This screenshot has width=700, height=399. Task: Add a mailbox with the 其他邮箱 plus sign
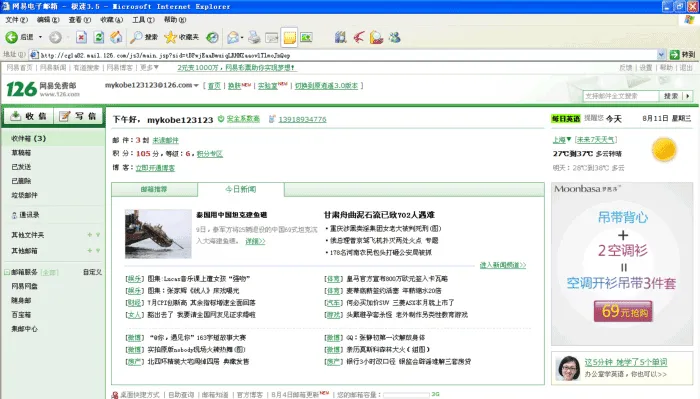(x=90, y=251)
